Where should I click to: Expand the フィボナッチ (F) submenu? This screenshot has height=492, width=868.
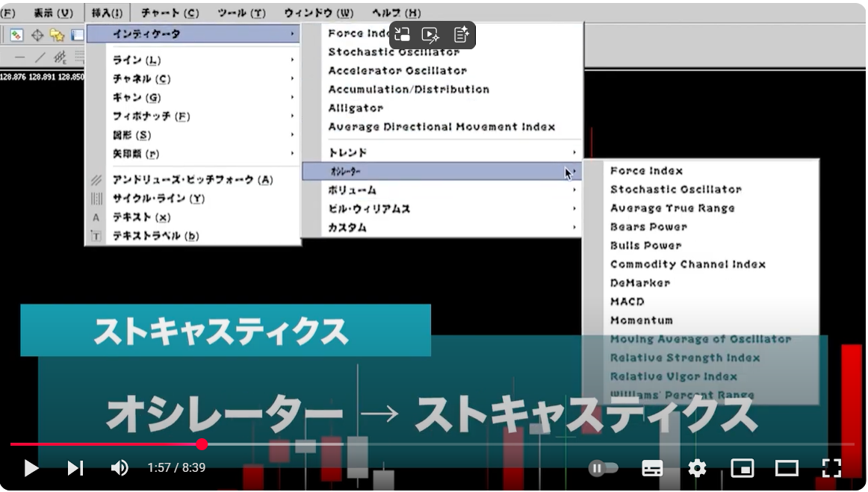pyautogui.click(x=193, y=116)
